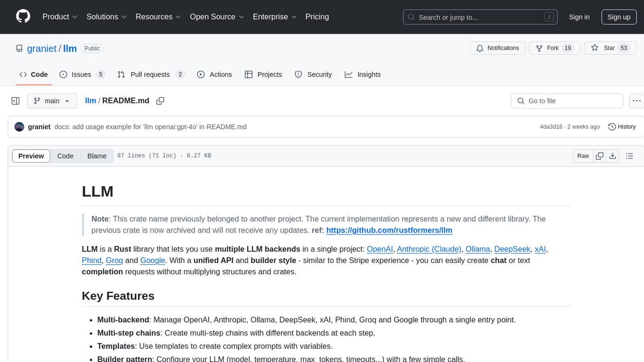Open the more file actions menu
Viewport: 644px width, 362px height.
(636, 101)
